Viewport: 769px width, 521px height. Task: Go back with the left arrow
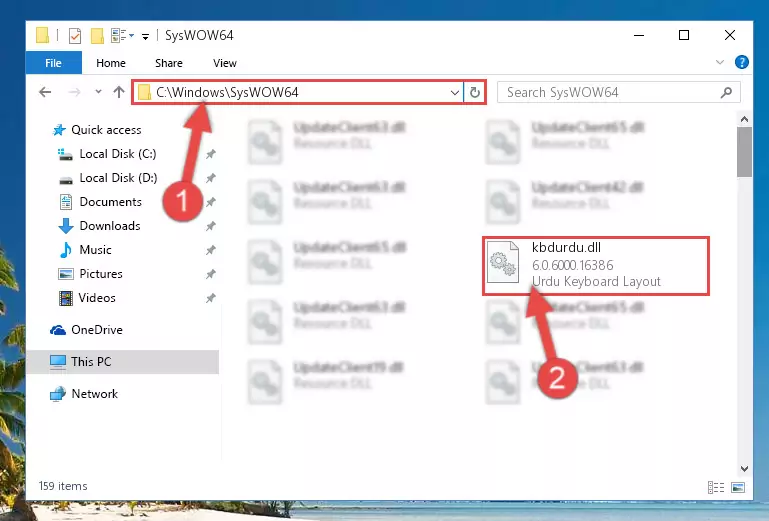45,92
